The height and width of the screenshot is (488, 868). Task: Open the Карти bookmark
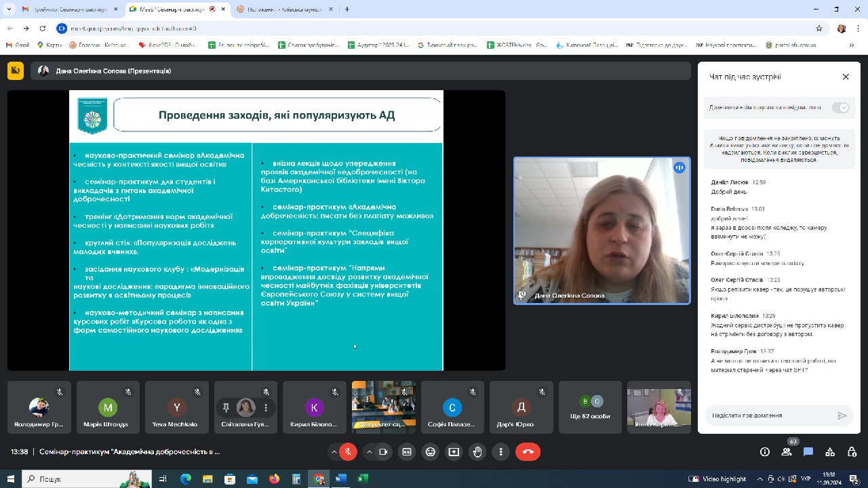click(x=50, y=45)
